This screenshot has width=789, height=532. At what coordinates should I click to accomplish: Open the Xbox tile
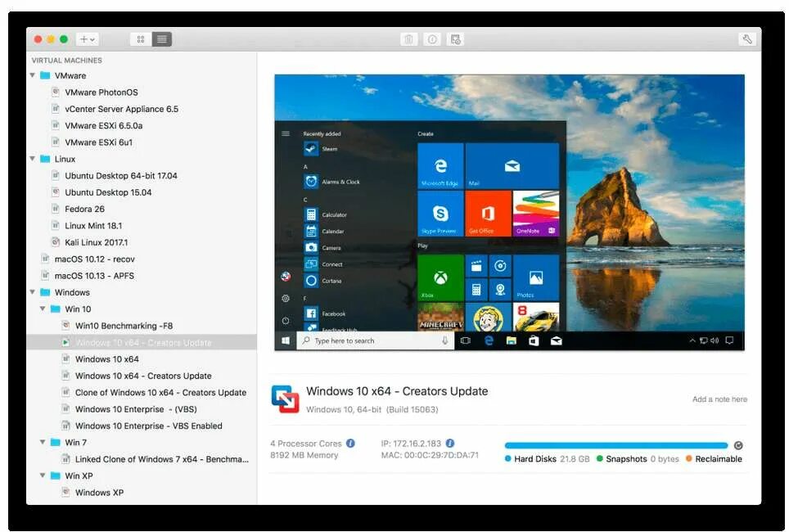point(440,277)
